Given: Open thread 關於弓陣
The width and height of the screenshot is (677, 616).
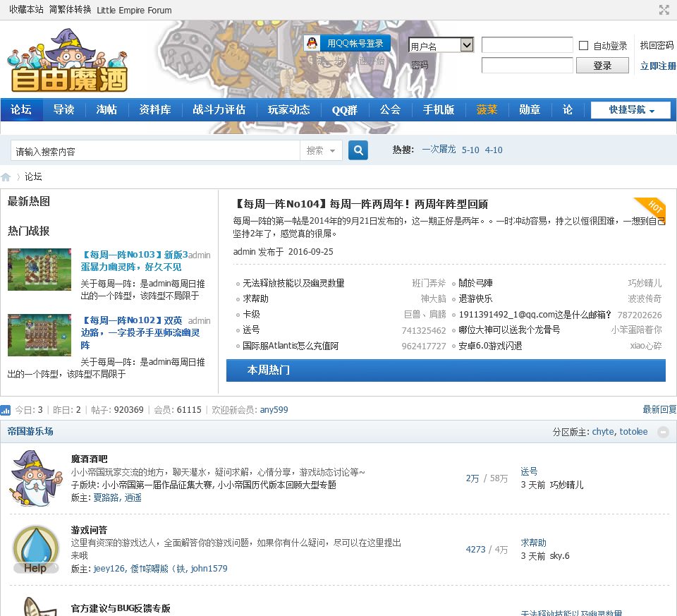Looking at the screenshot, I should pyautogui.click(x=475, y=284).
